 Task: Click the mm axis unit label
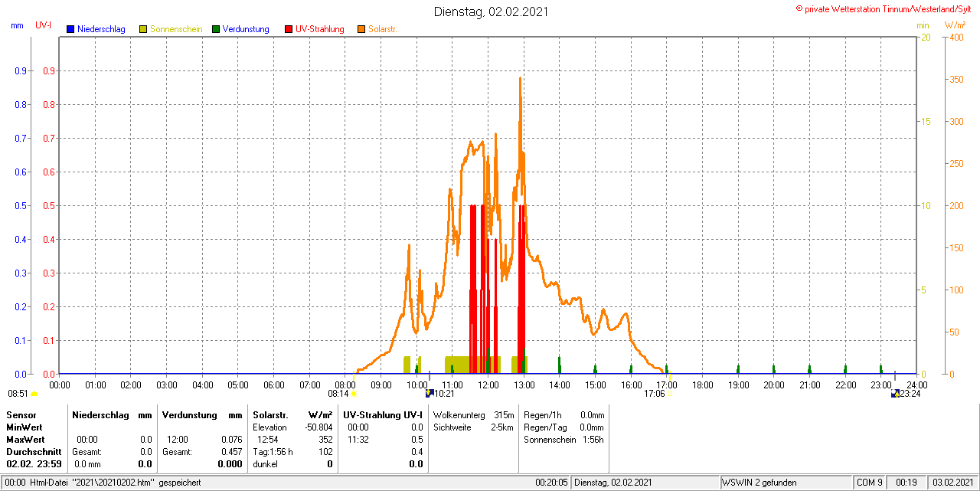[17, 25]
